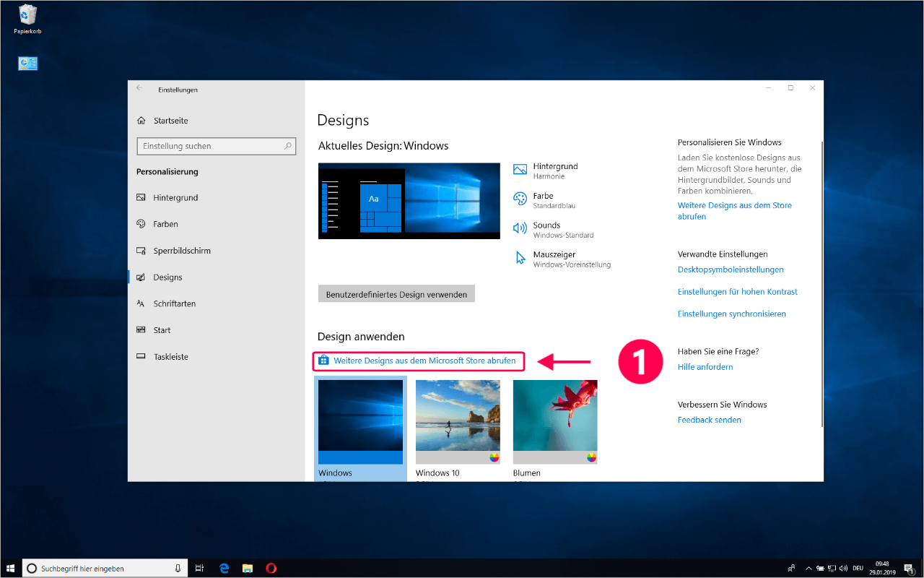Open Desktopsymboleinstellungen link
The image size is (924, 578).
(731, 269)
